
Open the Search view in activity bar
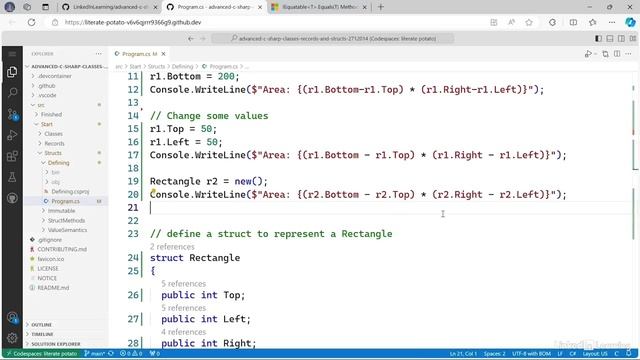click(12, 93)
